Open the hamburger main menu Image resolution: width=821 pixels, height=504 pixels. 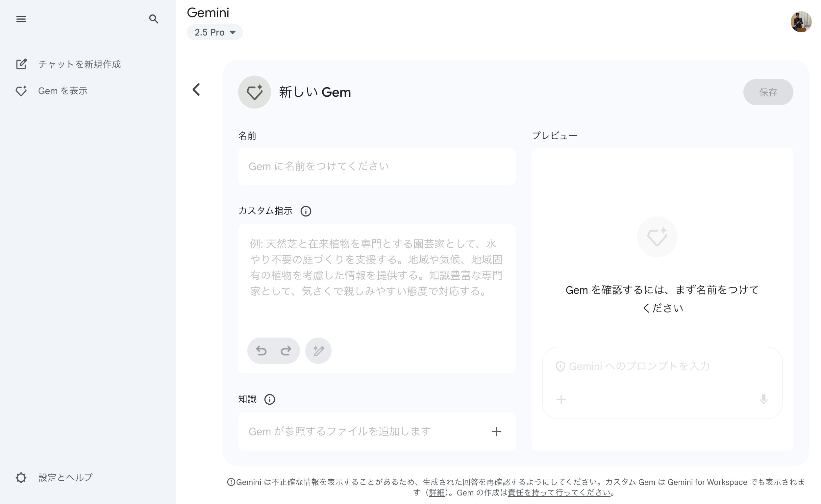(21, 19)
